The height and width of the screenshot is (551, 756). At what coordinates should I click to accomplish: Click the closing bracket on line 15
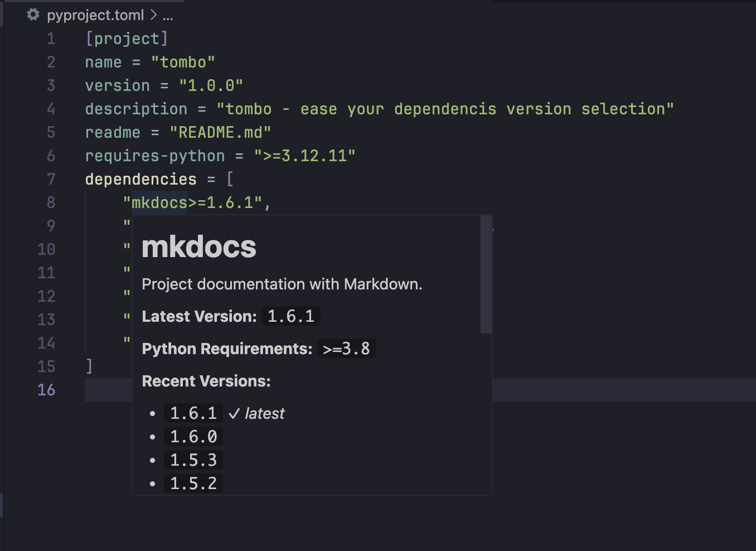click(x=89, y=366)
